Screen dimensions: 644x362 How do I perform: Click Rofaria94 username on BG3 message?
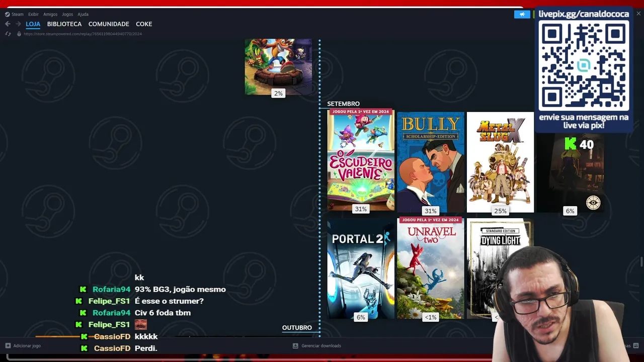(111, 289)
